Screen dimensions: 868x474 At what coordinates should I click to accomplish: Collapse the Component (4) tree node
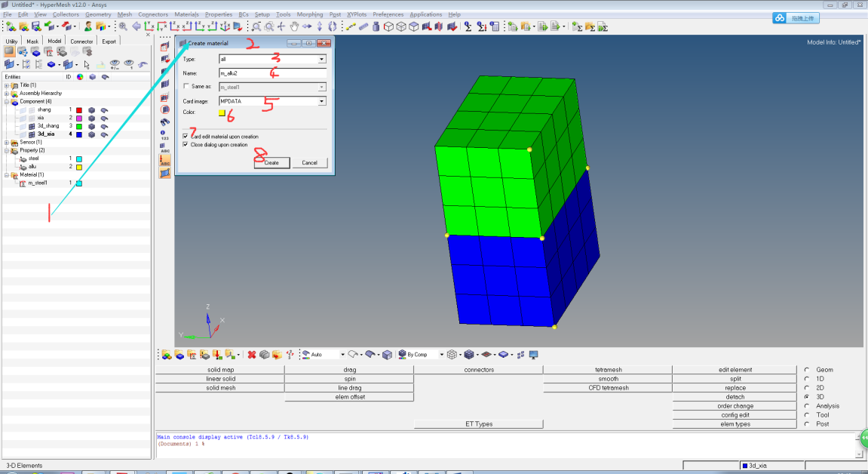click(x=7, y=101)
